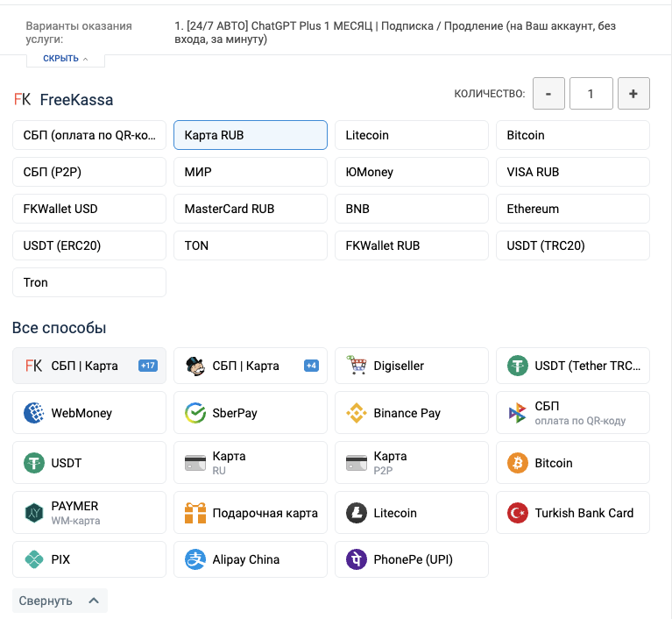This screenshot has height=619, width=672.
Task: Click the USDT Tether TRC green icon
Action: point(517,366)
